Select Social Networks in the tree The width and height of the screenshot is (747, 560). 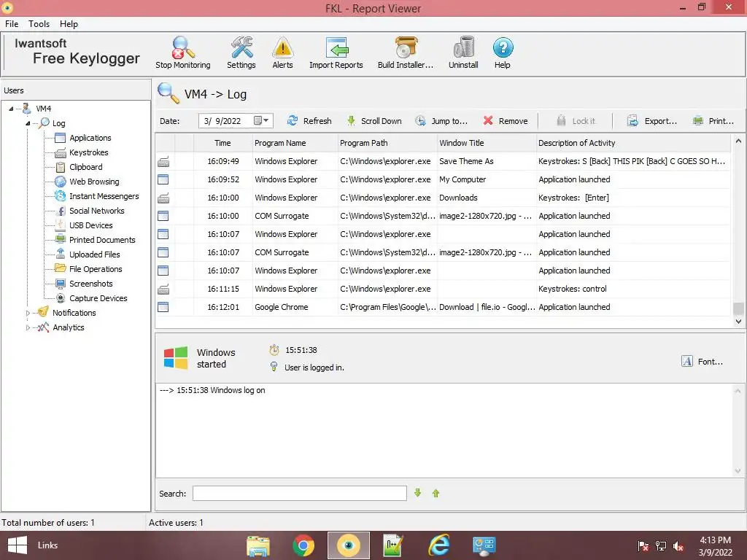pyautogui.click(x=97, y=211)
